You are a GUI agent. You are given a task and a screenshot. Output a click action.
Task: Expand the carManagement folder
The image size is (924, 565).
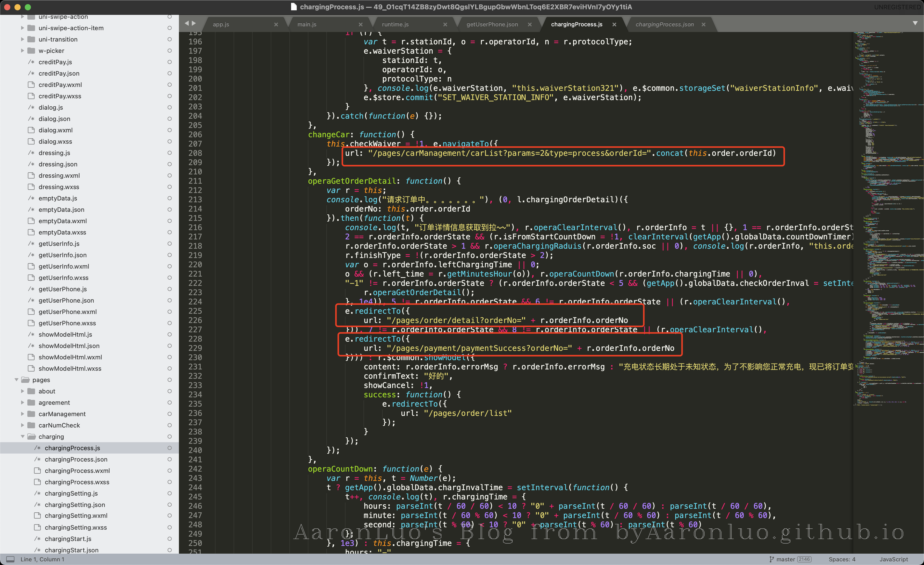[22, 414]
